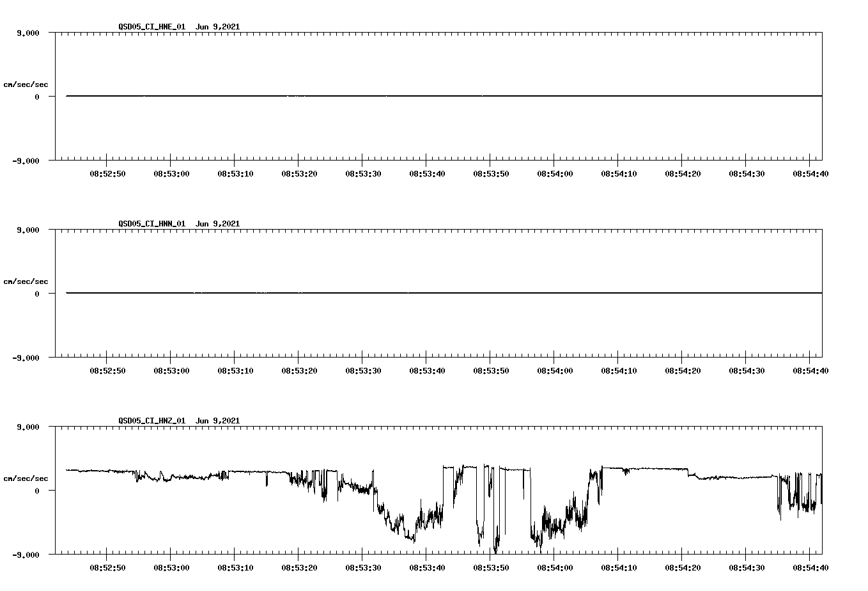868x591 pixels.
Task: Click the 9.000 upper axis value on HNE plot
Action: click(x=28, y=33)
